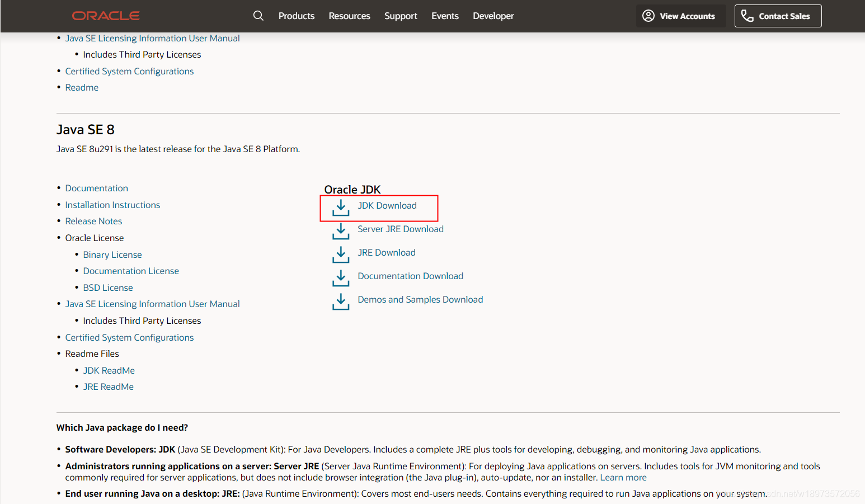Open the Support menu

click(401, 16)
